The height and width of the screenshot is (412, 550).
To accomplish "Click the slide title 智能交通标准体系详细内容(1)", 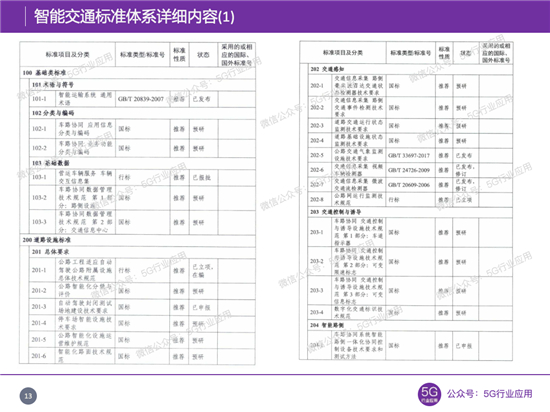I will pos(134,17).
